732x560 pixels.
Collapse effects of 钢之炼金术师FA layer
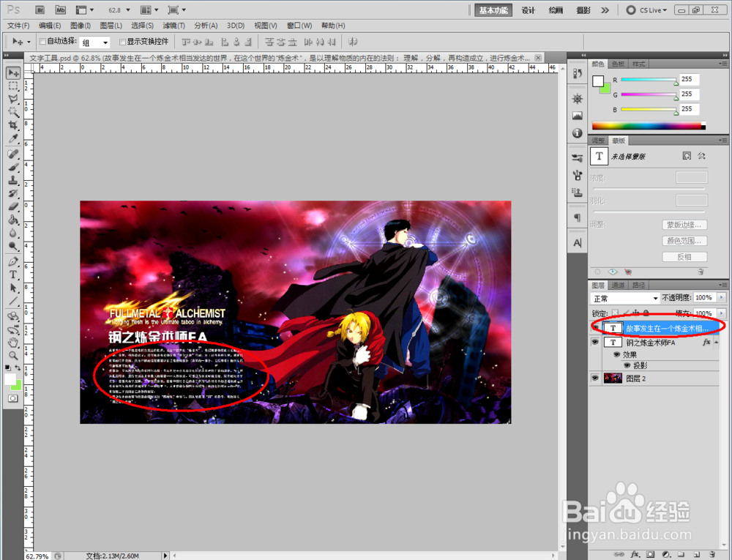pyautogui.click(x=716, y=342)
